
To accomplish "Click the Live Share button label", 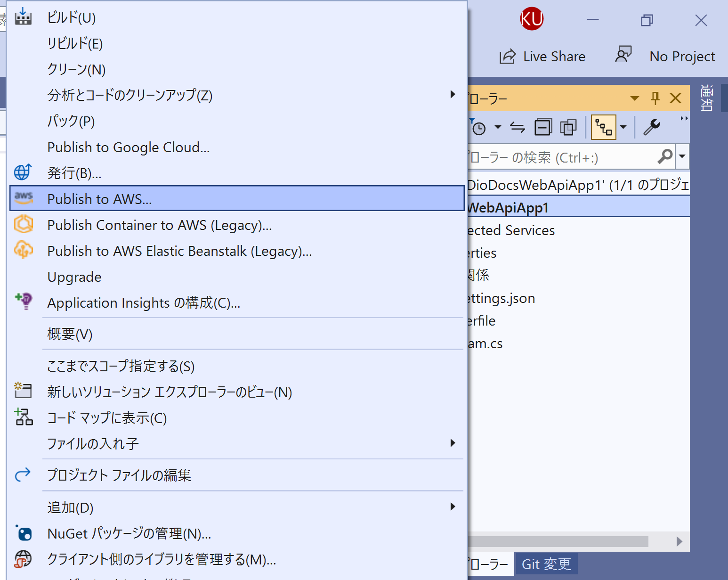I will (554, 57).
